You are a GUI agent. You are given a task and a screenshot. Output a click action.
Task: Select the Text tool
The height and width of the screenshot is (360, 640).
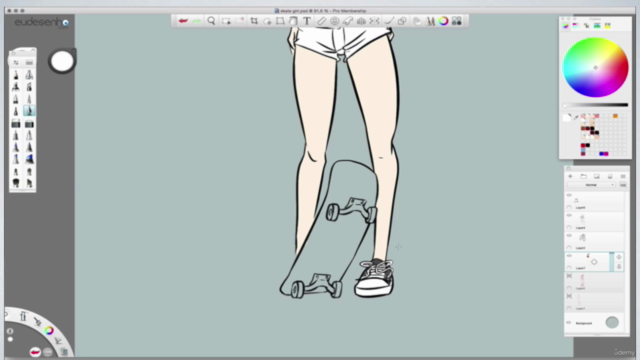[x=307, y=21]
